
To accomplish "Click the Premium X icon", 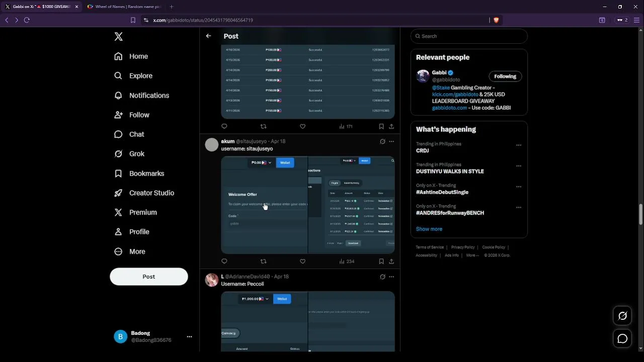I will coord(118,212).
